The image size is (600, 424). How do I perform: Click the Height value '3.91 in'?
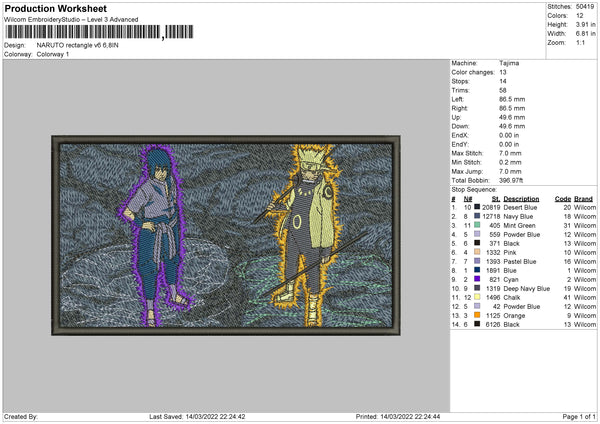click(585, 24)
